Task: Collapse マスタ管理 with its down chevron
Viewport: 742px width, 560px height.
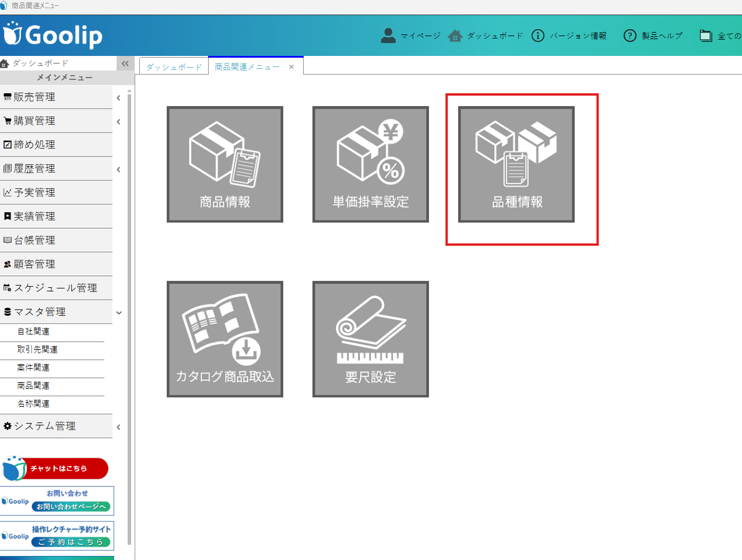Action: [x=119, y=313]
